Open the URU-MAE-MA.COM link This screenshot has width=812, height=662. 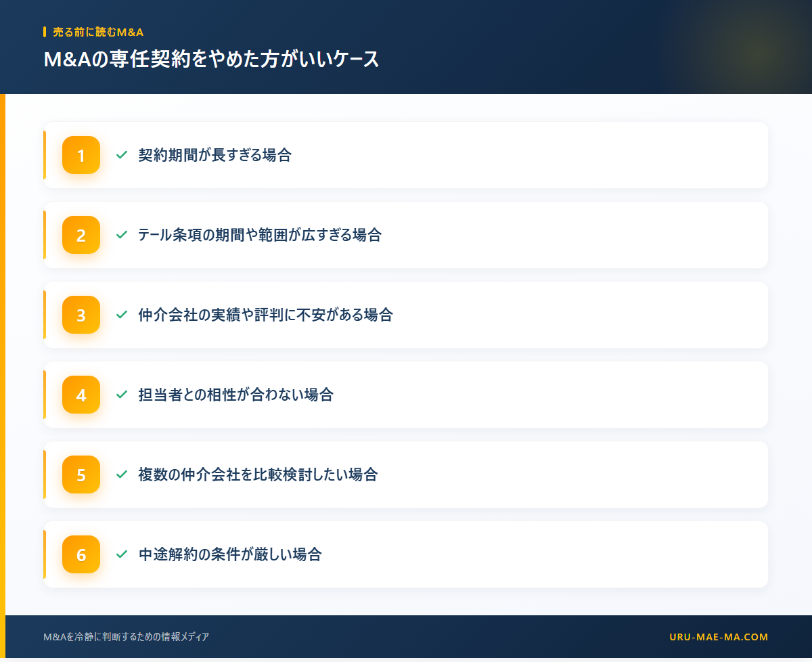[x=719, y=637]
